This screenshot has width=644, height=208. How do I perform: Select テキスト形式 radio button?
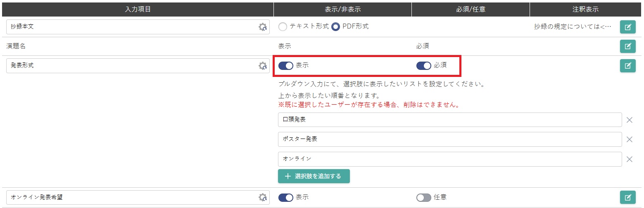click(283, 27)
